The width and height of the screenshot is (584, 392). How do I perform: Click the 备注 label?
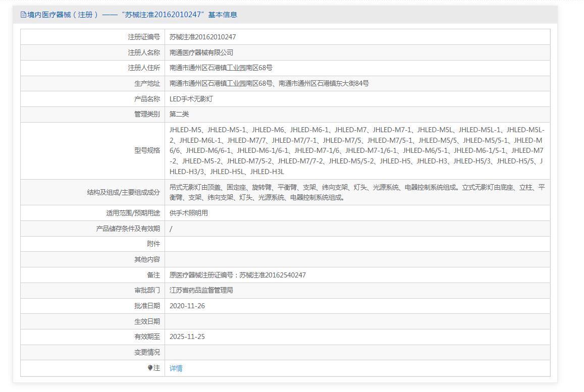[x=153, y=275]
